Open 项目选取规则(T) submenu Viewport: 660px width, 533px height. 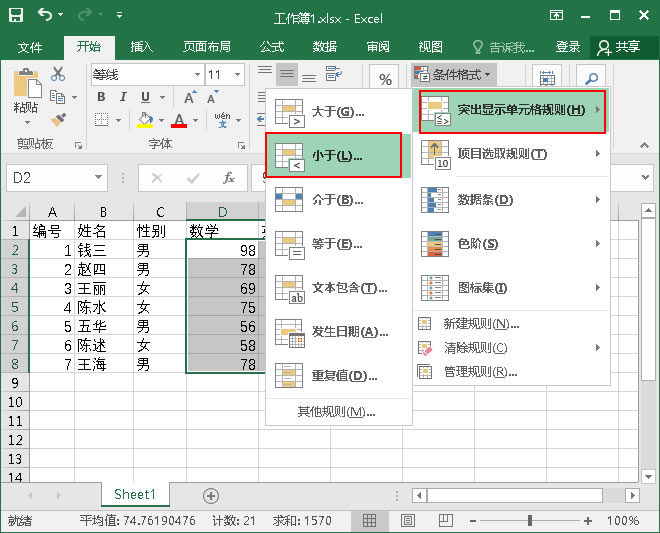pyautogui.click(x=512, y=154)
